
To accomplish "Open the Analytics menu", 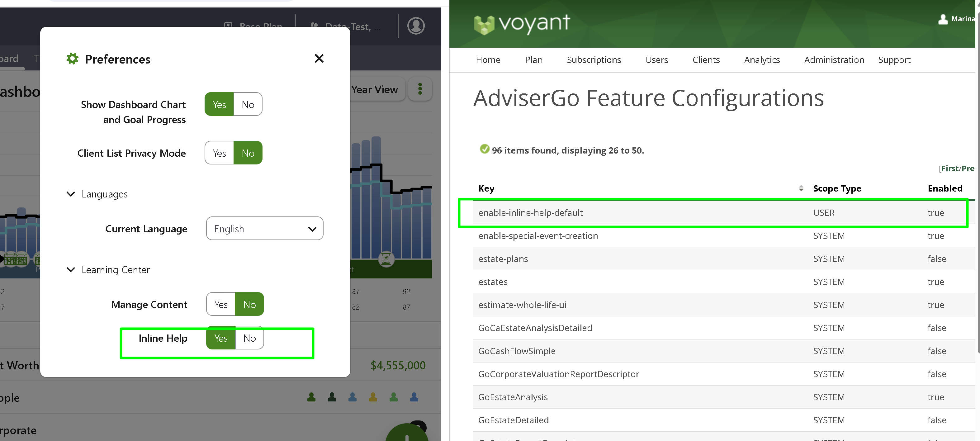I will [762, 60].
